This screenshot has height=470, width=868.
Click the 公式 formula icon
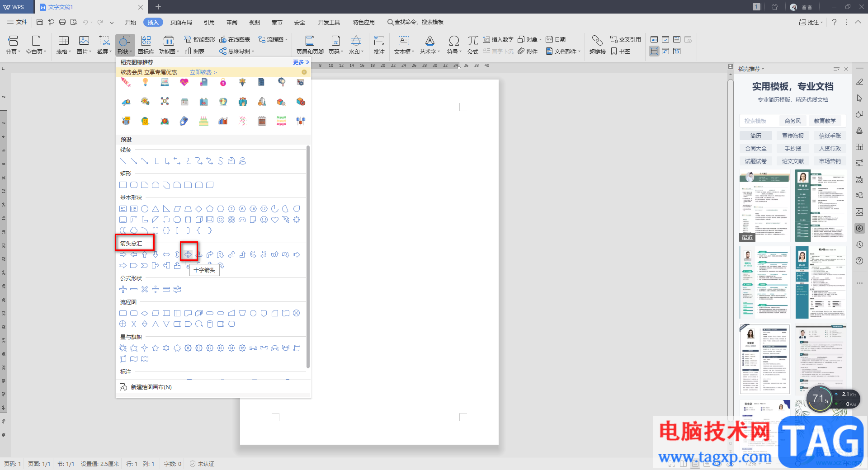coord(473,45)
